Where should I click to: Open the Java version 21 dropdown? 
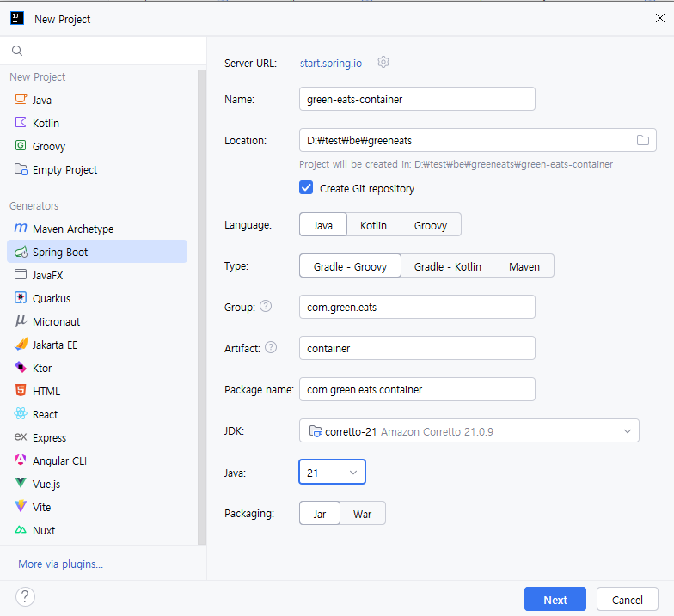332,473
